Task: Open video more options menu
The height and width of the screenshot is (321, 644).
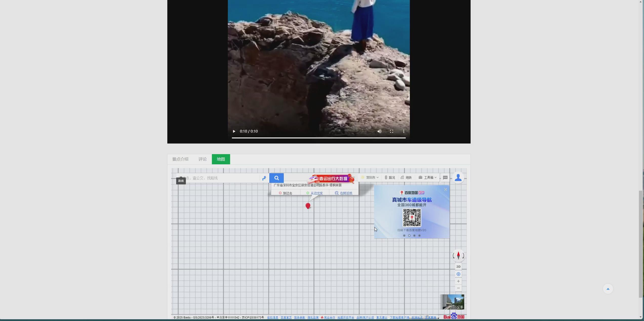Action: (404, 131)
